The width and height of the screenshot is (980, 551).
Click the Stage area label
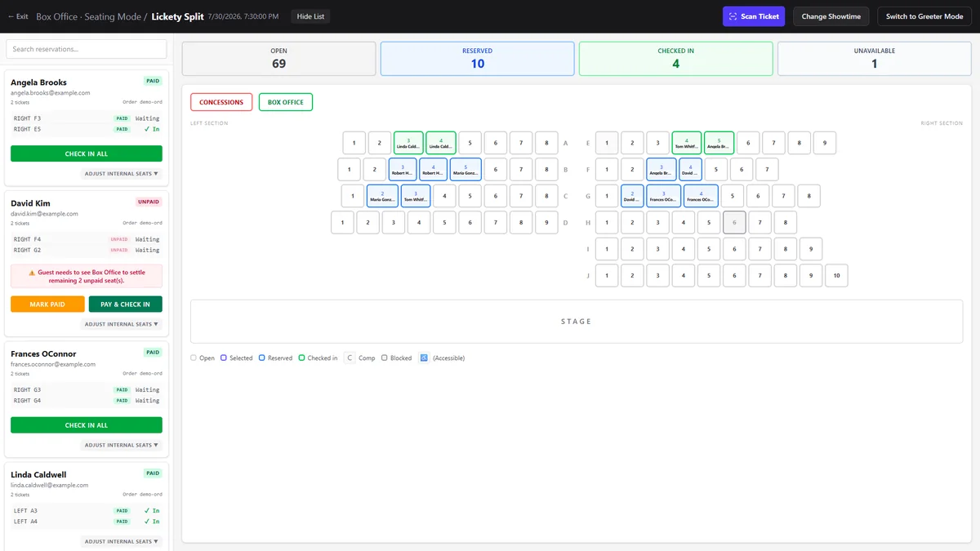(x=577, y=322)
